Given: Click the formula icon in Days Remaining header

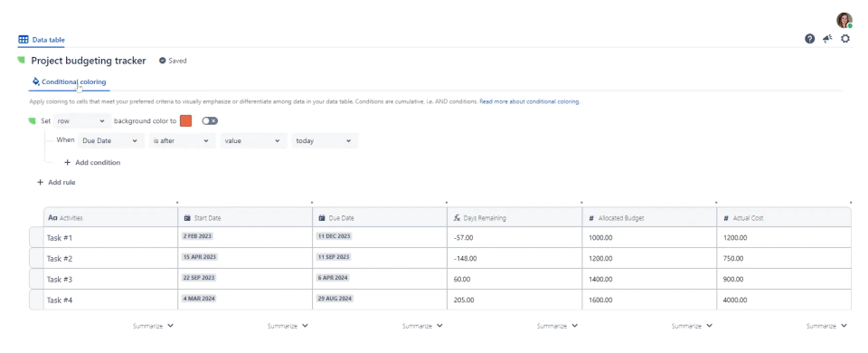Looking at the screenshot, I should click(457, 218).
